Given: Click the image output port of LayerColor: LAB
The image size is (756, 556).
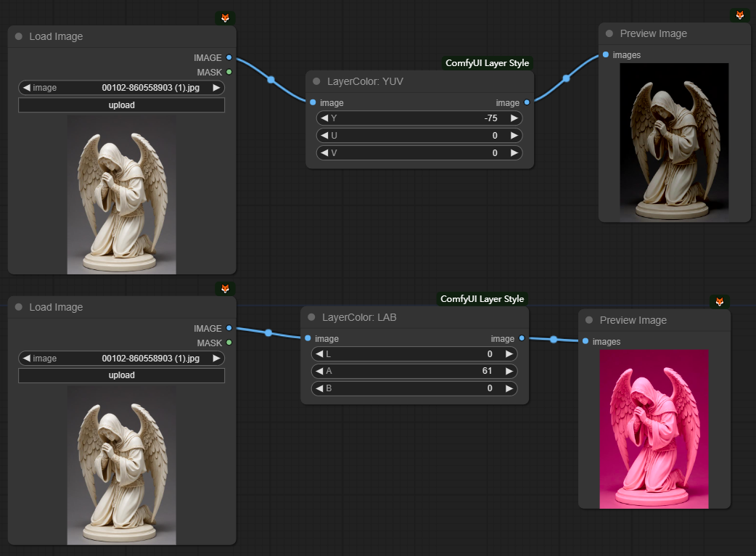Looking at the screenshot, I should click(x=522, y=338).
